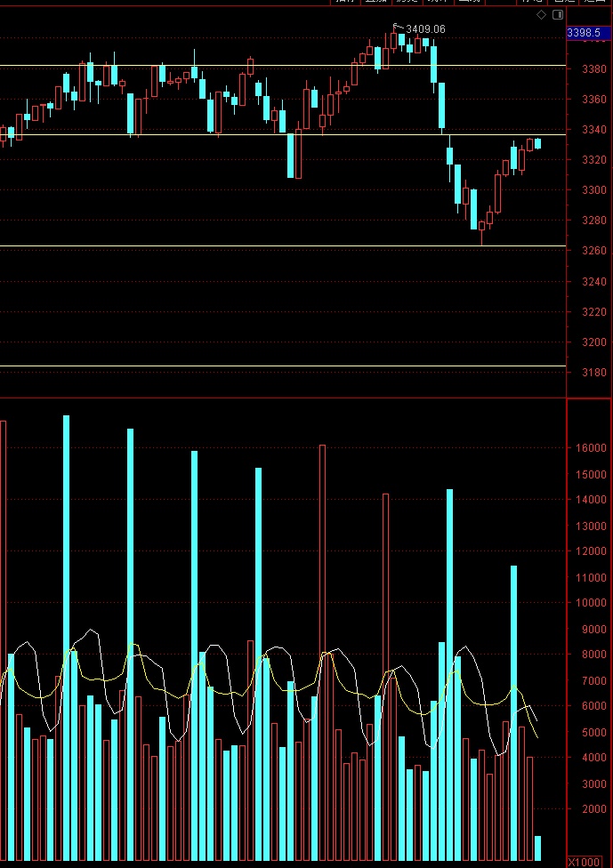Viewport: 613px width, 868px height.
Task: Click the 14000 volume axis label
Action: point(593,500)
